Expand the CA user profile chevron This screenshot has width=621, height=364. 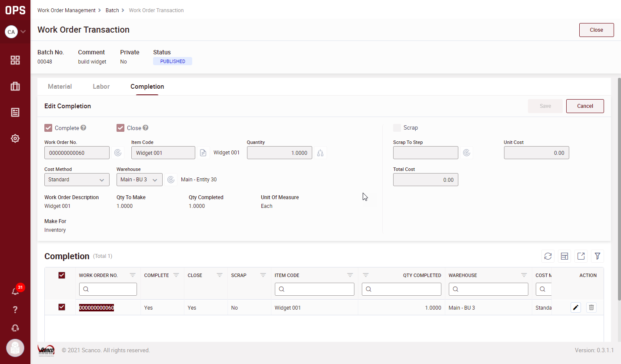coord(23,32)
